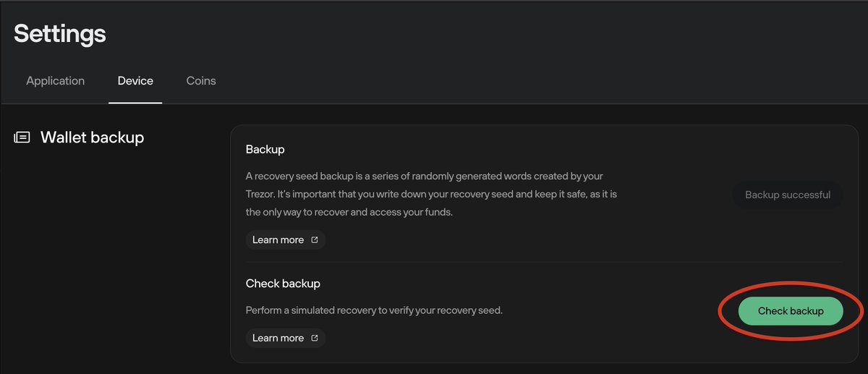
Task: Click the Wallet backup section title
Action: pyautogui.click(x=92, y=137)
